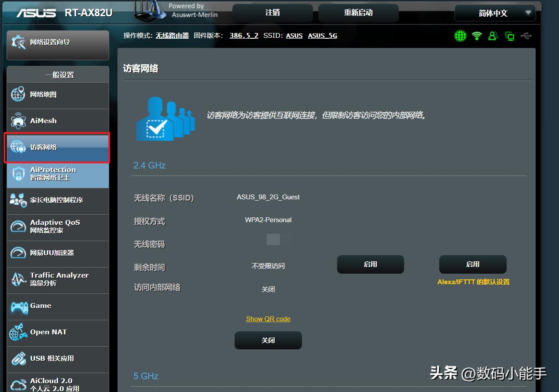
Task: Click the RT-AX82U model name
Action: coord(88,13)
